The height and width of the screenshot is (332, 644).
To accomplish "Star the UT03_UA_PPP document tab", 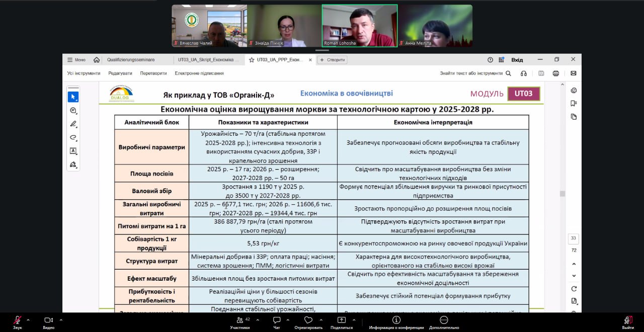I will point(251,60).
